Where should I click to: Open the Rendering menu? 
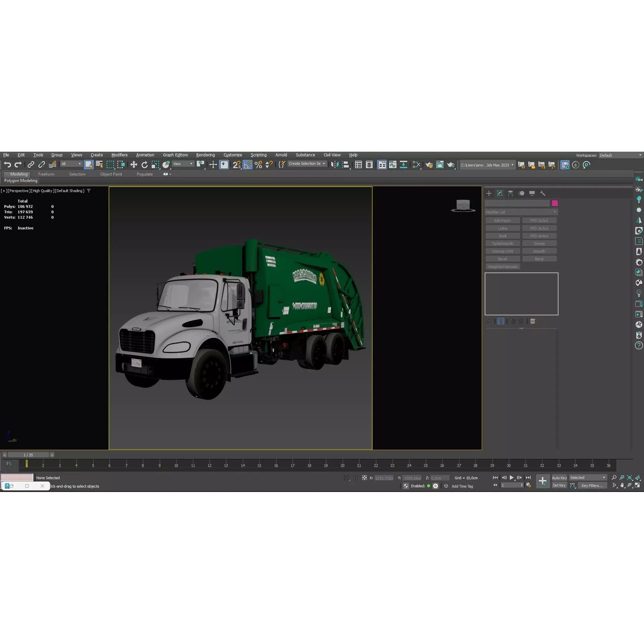pyautogui.click(x=205, y=155)
